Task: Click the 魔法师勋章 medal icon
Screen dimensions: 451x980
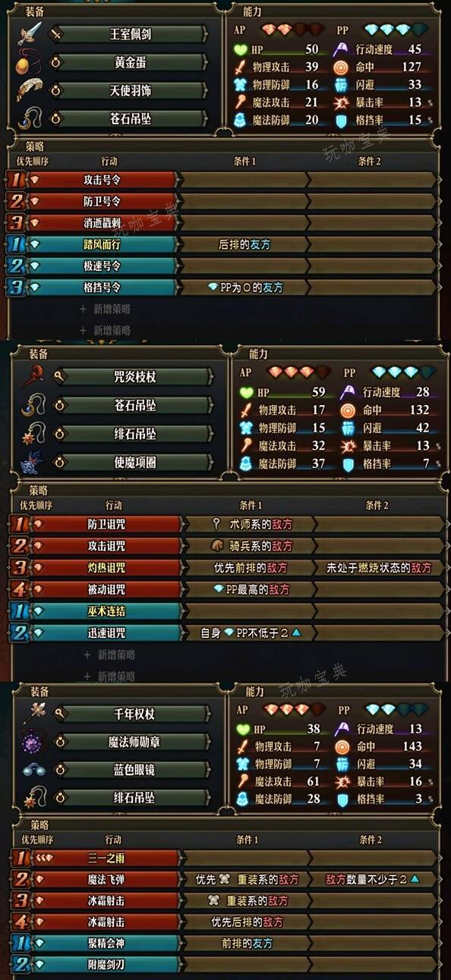Action: pyautogui.click(x=34, y=741)
